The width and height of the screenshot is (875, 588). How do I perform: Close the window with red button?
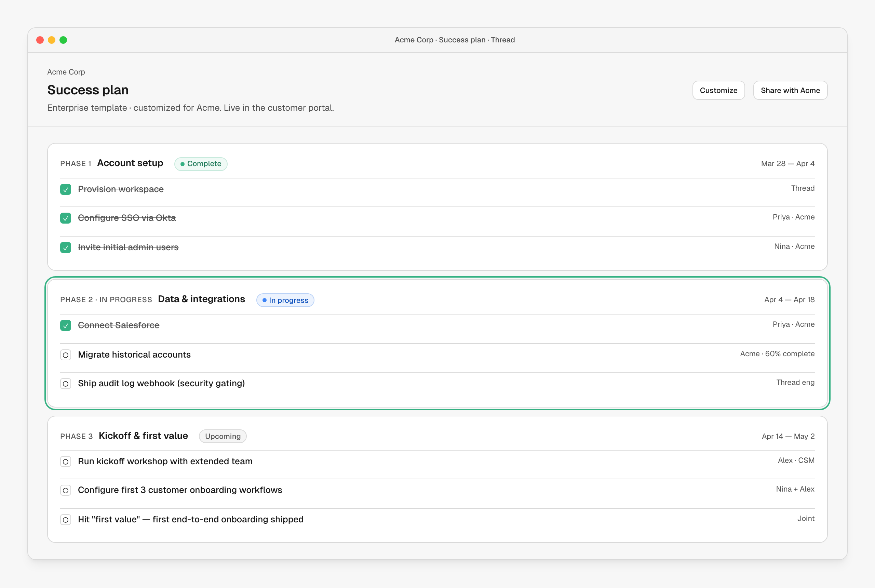pyautogui.click(x=40, y=40)
